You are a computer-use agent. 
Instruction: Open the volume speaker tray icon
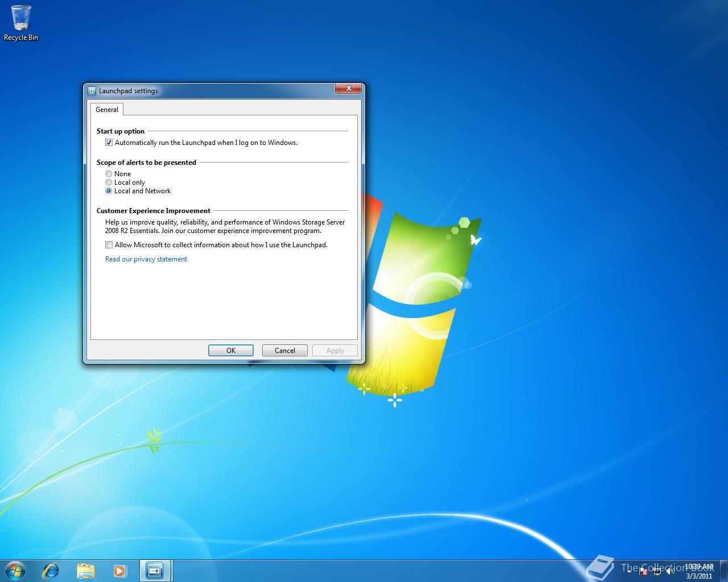pyautogui.click(x=671, y=571)
